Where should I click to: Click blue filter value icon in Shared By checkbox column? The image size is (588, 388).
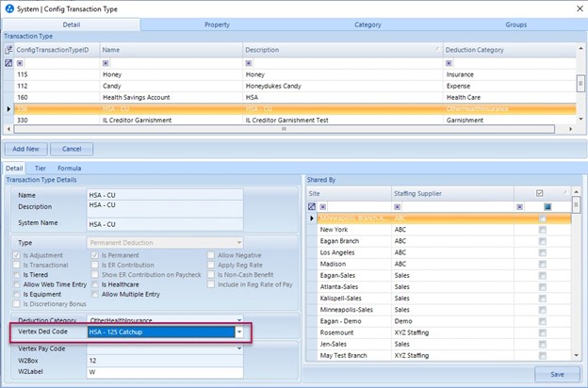[547, 206]
